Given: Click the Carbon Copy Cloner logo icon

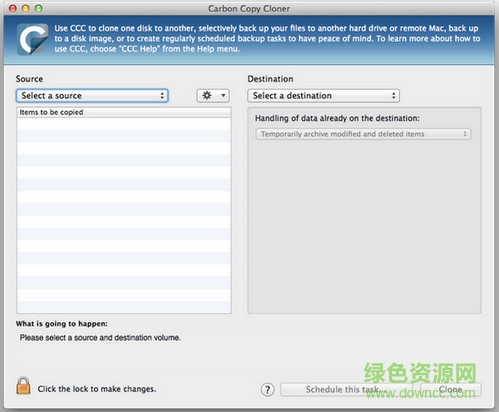Looking at the screenshot, I should click(33, 39).
